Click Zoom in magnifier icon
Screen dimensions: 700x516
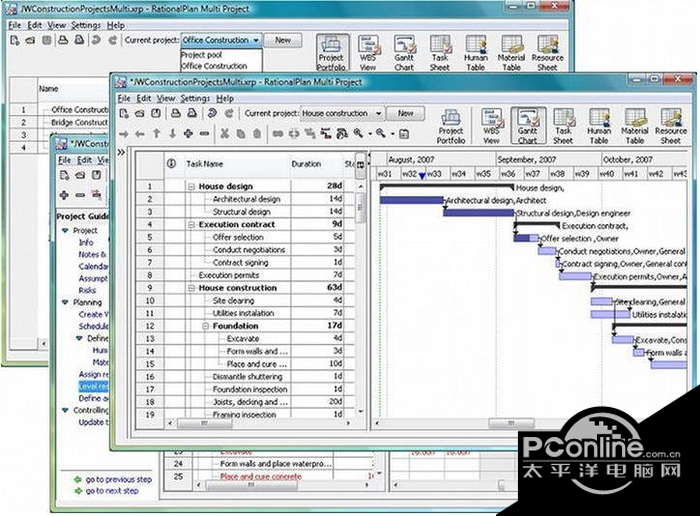point(358,133)
